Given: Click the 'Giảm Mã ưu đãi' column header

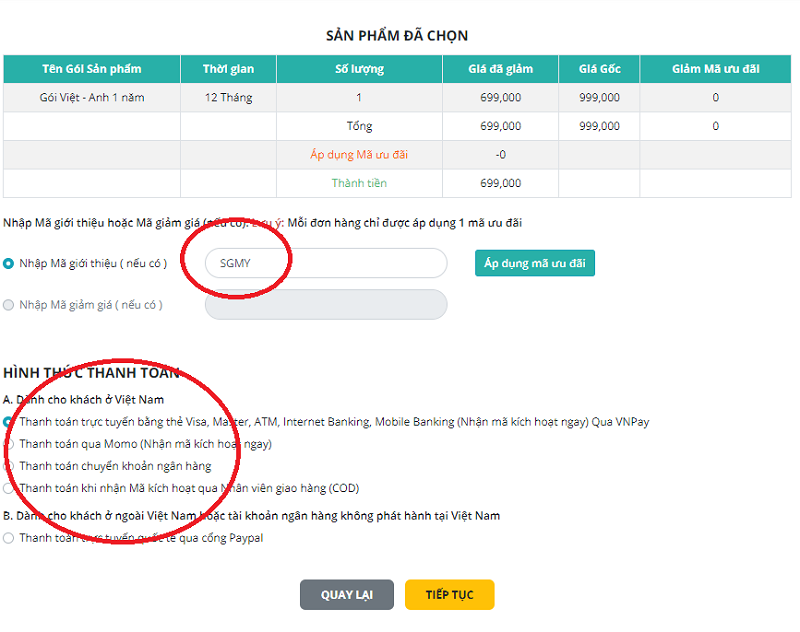Looking at the screenshot, I should [x=715, y=69].
